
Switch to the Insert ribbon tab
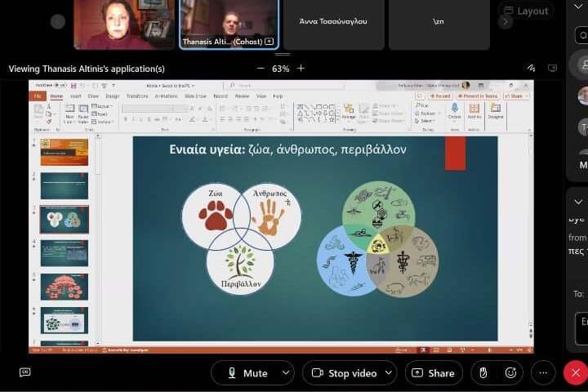point(76,96)
